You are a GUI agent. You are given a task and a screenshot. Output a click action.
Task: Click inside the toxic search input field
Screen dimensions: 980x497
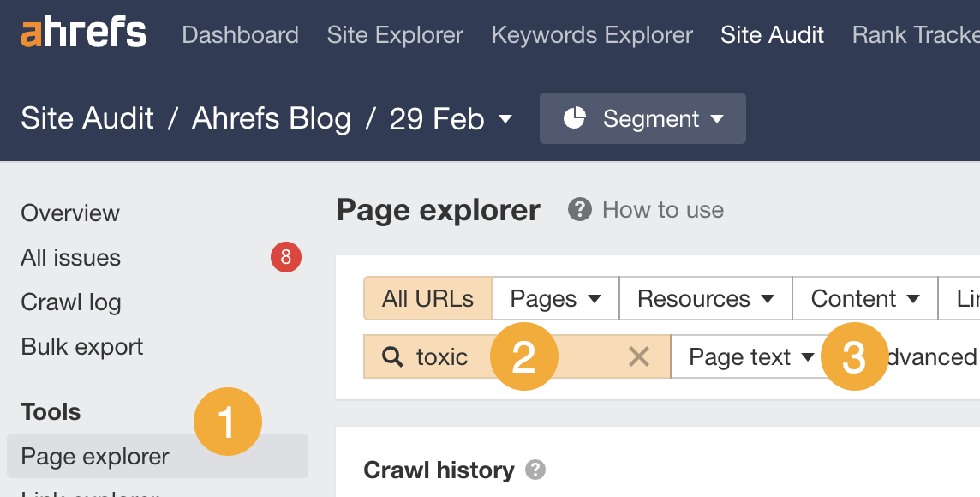(454, 356)
